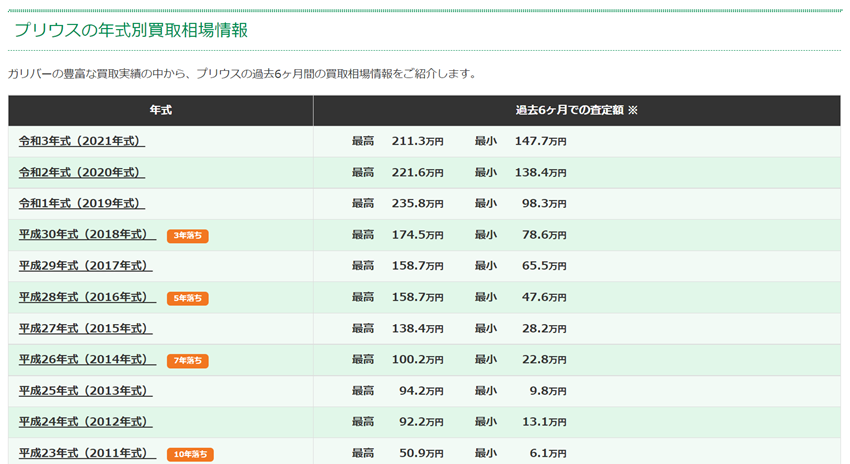Open the 平成29年式（2017年式） link

pos(85,266)
